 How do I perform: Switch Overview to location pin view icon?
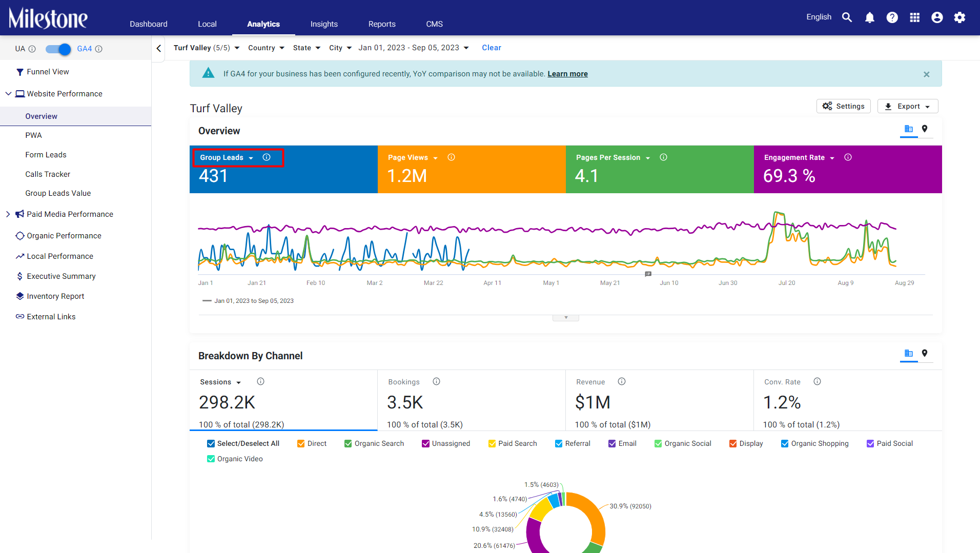(x=925, y=129)
